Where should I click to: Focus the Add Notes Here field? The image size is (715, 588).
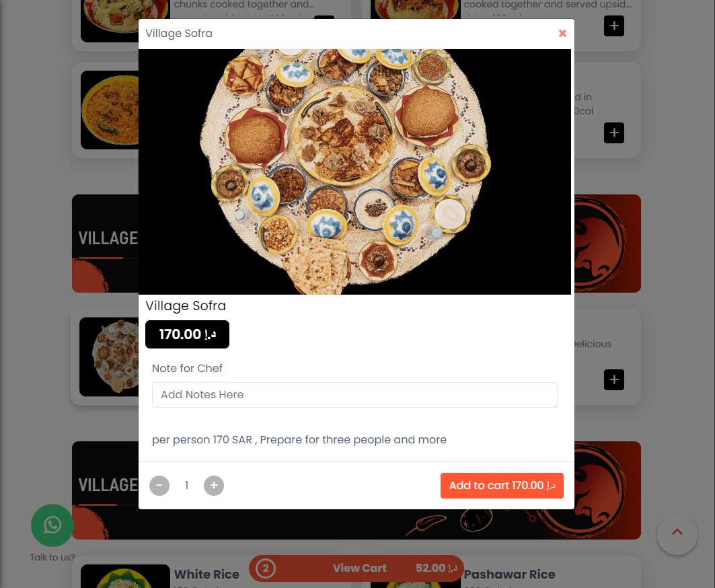point(354,395)
